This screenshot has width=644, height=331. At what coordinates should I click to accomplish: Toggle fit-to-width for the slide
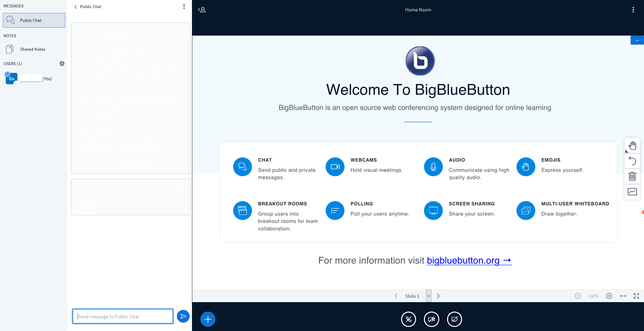623,296
